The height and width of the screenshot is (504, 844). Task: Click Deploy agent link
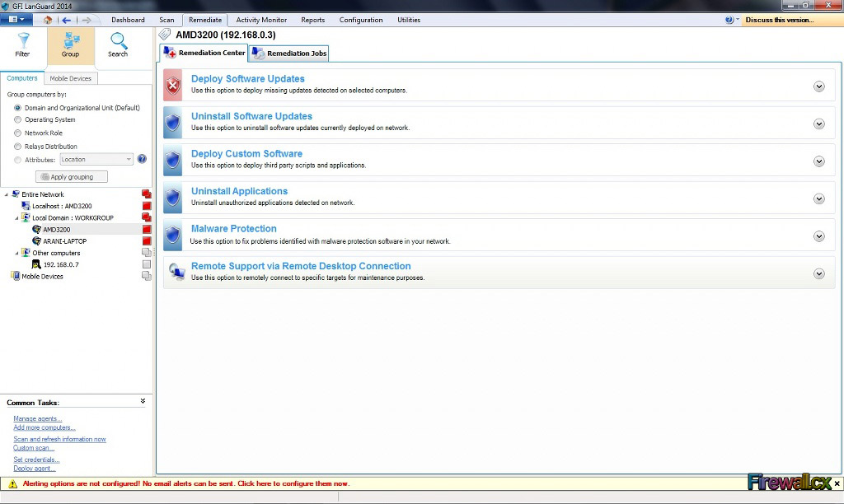(x=35, y=468)
